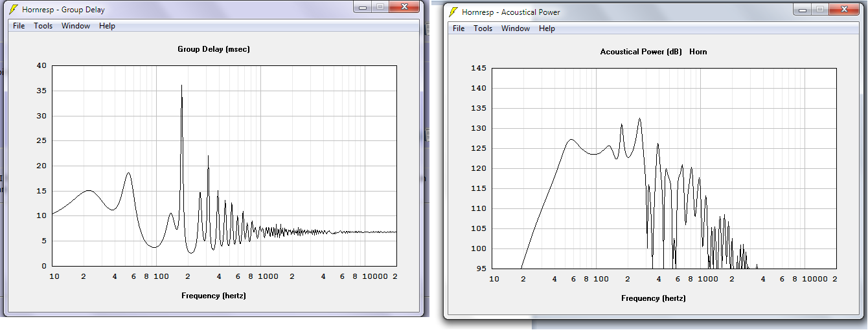Click Frequency (hertz) label in Group Delay window

tap(214, 296)
